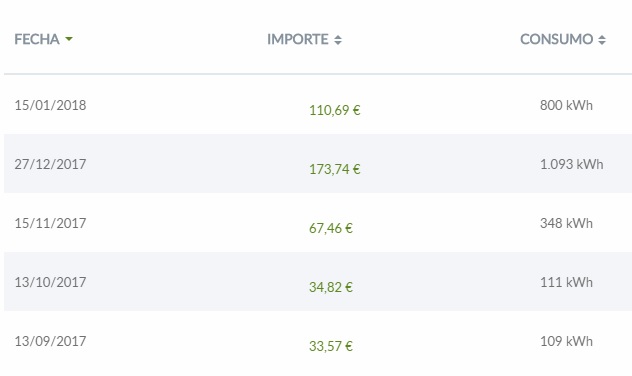632x376 pixels.
Task: Select the 27/12/2017 invoice date
Action: (x=50, y=164)
